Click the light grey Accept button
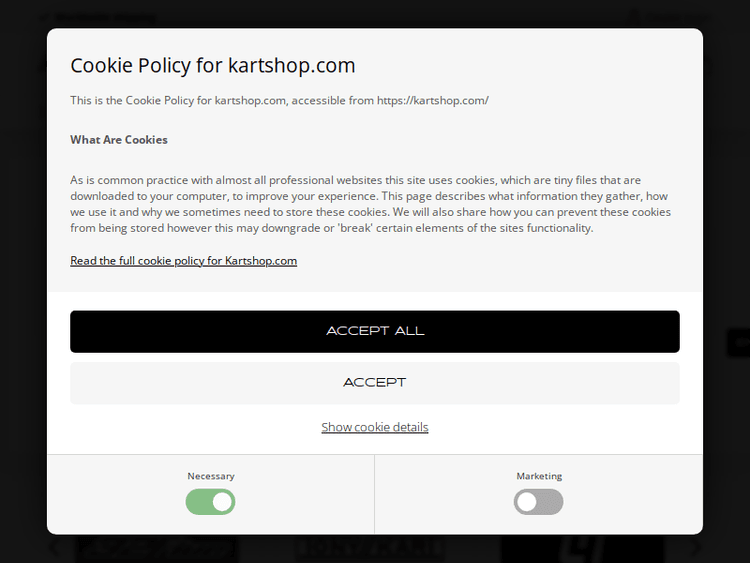750x563 pixels. click(374, 383)
